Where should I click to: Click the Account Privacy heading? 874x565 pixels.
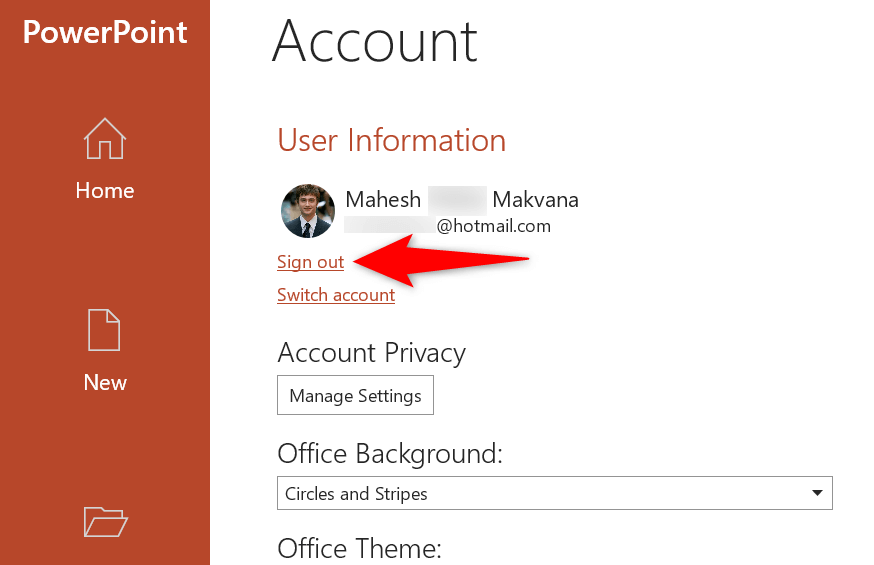[x=371, y=353]
